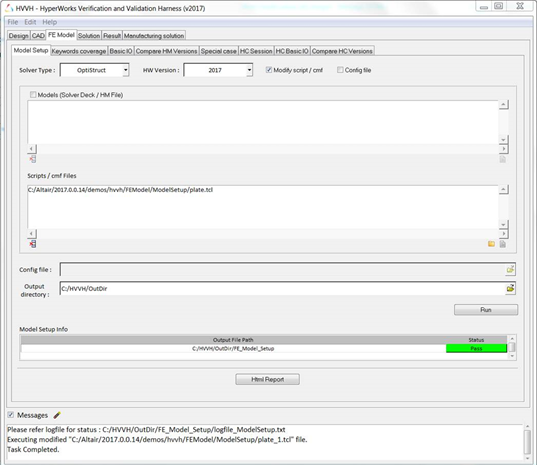
Task: Open the Compare HC Versions sub-tab
Action: 342,51
